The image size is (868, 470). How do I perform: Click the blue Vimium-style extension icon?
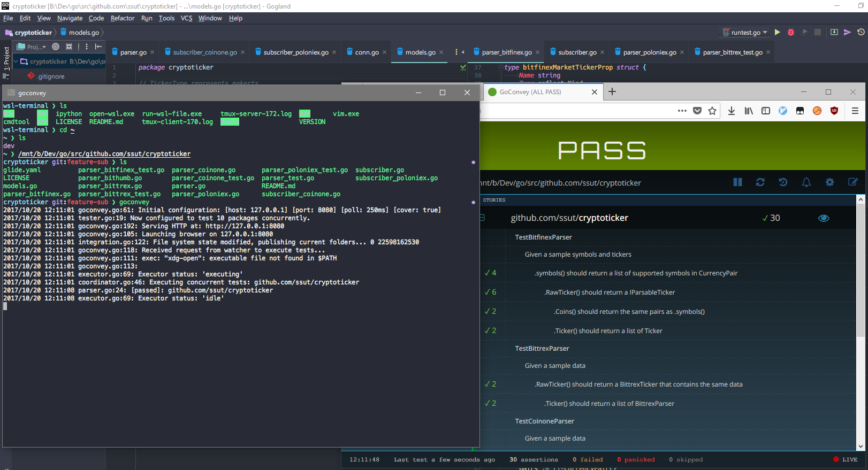tap(783, 111)
